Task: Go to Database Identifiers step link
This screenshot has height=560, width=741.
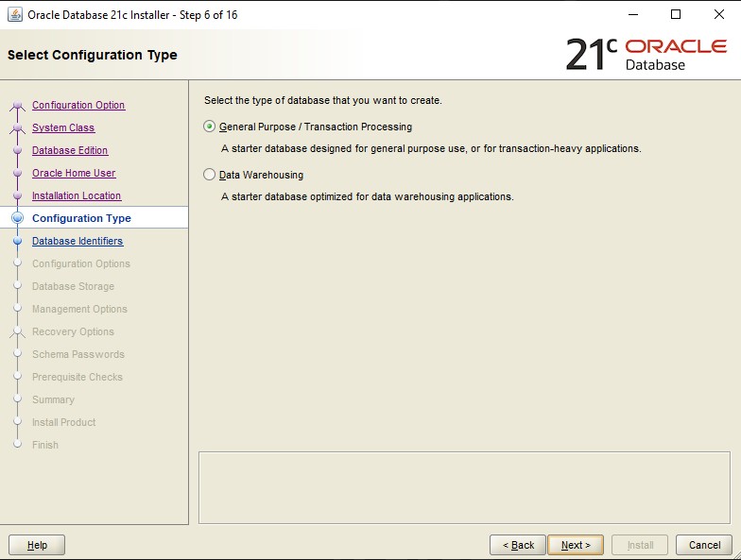Action: 78,241
